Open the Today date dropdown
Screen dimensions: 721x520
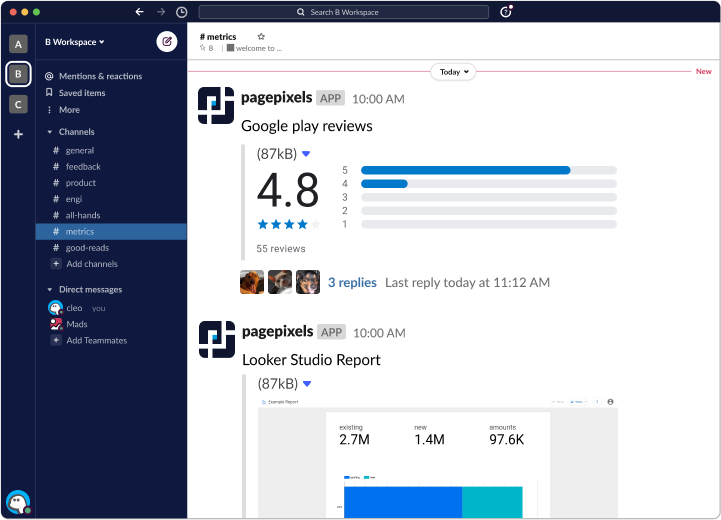coord(453,72)
